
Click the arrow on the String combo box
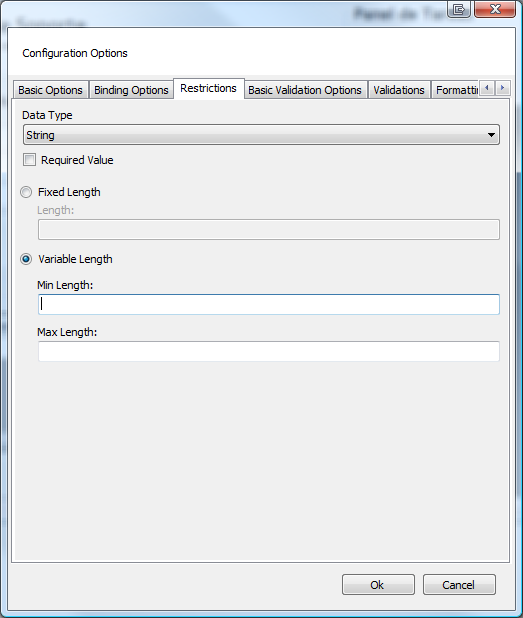pos(491,135)
